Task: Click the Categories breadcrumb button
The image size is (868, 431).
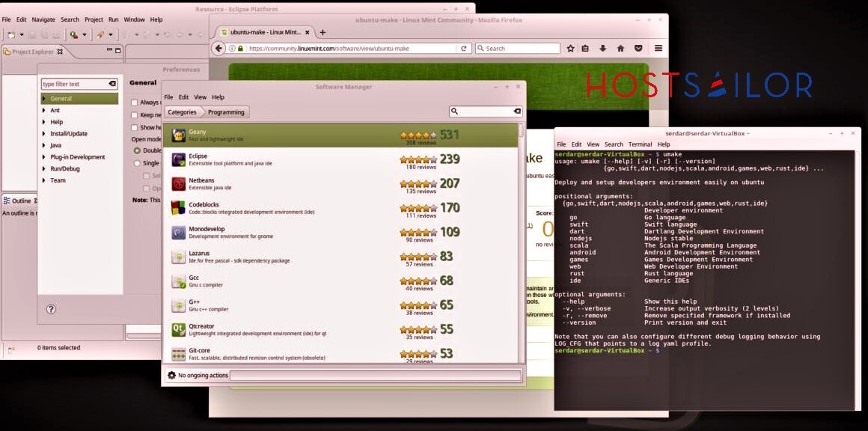Action: pos(182,112)
